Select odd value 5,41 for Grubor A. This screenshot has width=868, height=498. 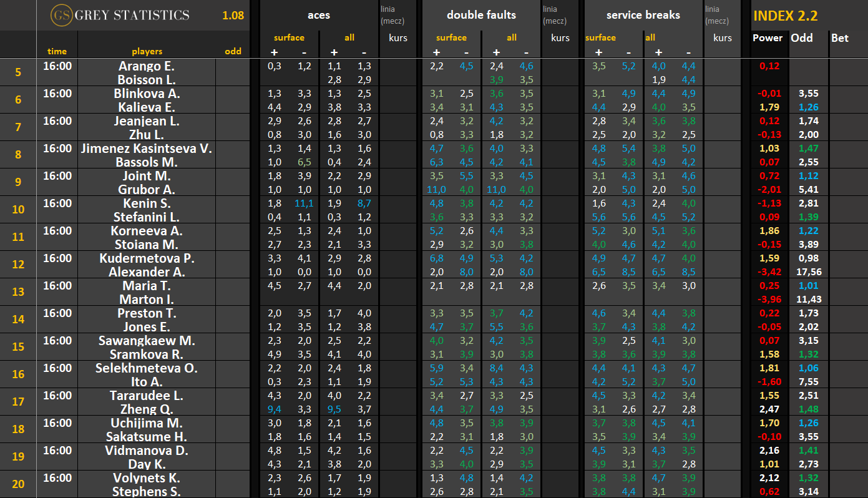[x=809, y=190]
